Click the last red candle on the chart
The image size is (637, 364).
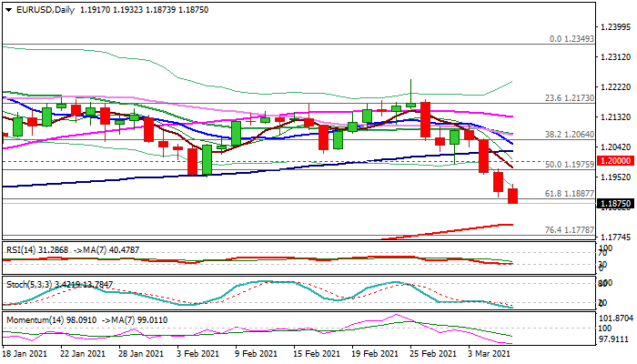click(x=513, y=197)
